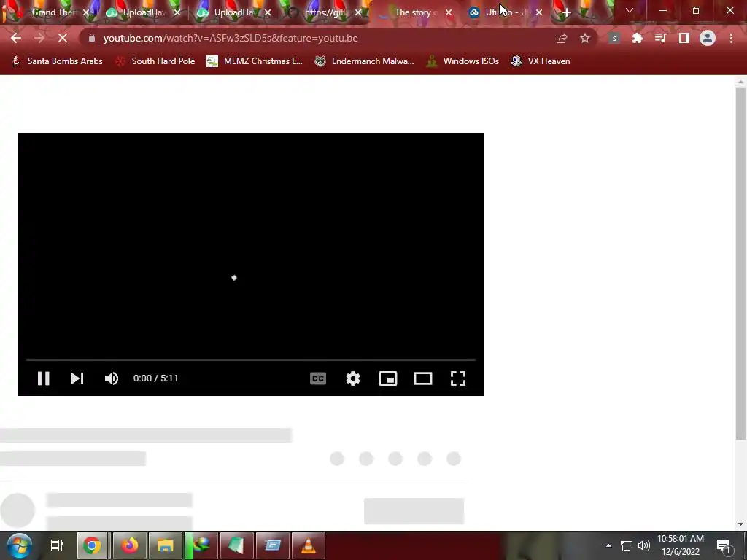This screenshot has width=747, height=560.
Task: Close the Grand Theft tab
Action: pyautogui.click(x=86, y=12)
